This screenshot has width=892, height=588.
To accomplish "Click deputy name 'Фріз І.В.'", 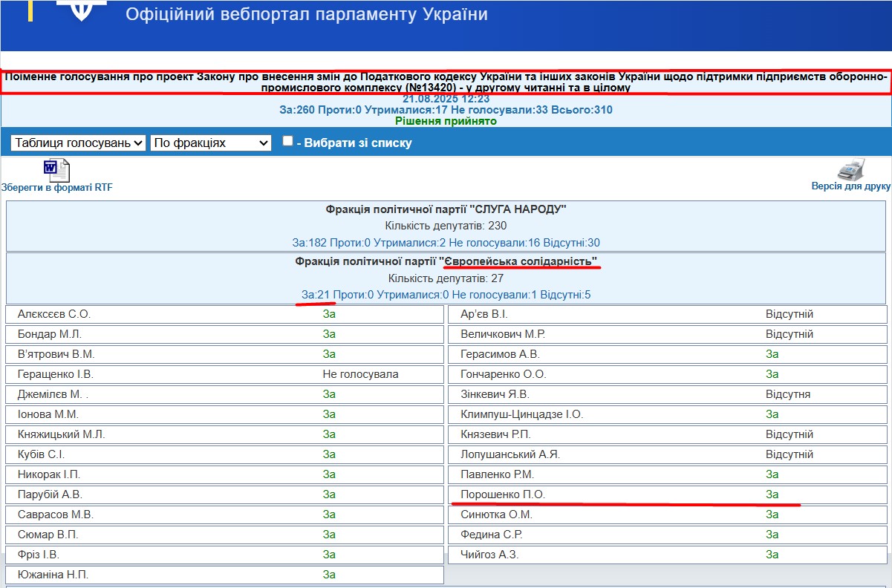I will [x=38, y=555].
